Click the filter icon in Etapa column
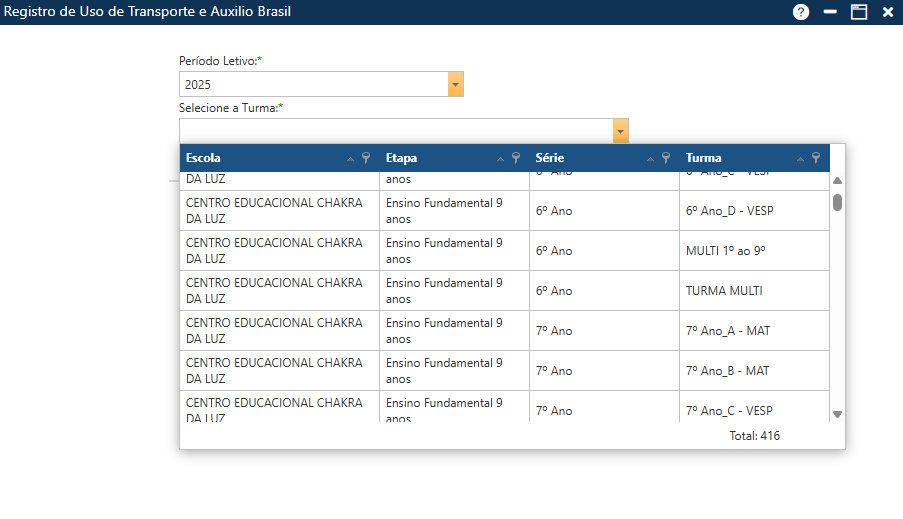The width and height of the screenshot is (903, 519). [516, 158]
